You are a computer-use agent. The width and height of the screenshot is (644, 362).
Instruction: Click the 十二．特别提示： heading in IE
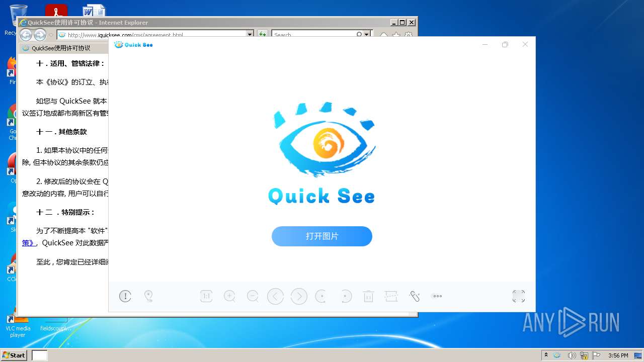(65, 212)
